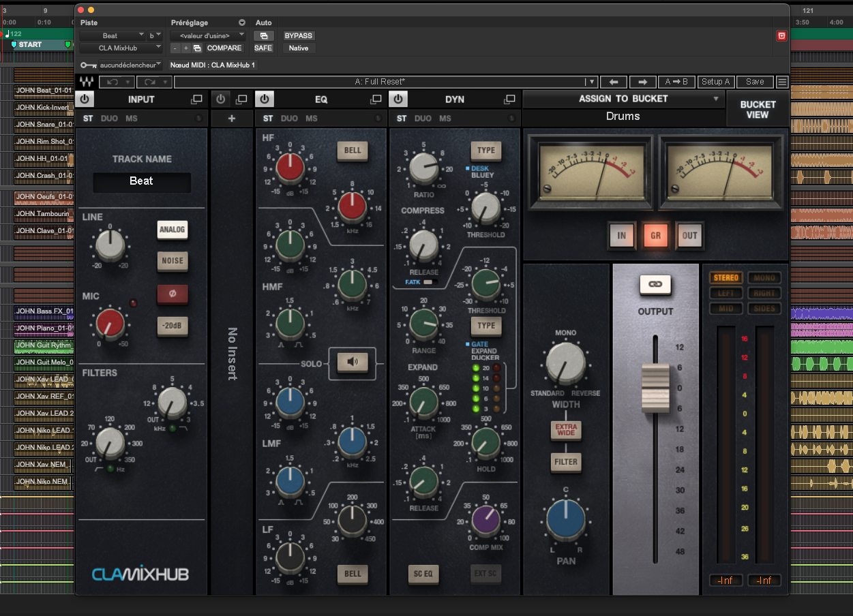Select STEREO meter monitoring mode
Viewport: 853px width, 616px height.
[x=726, y=278]
